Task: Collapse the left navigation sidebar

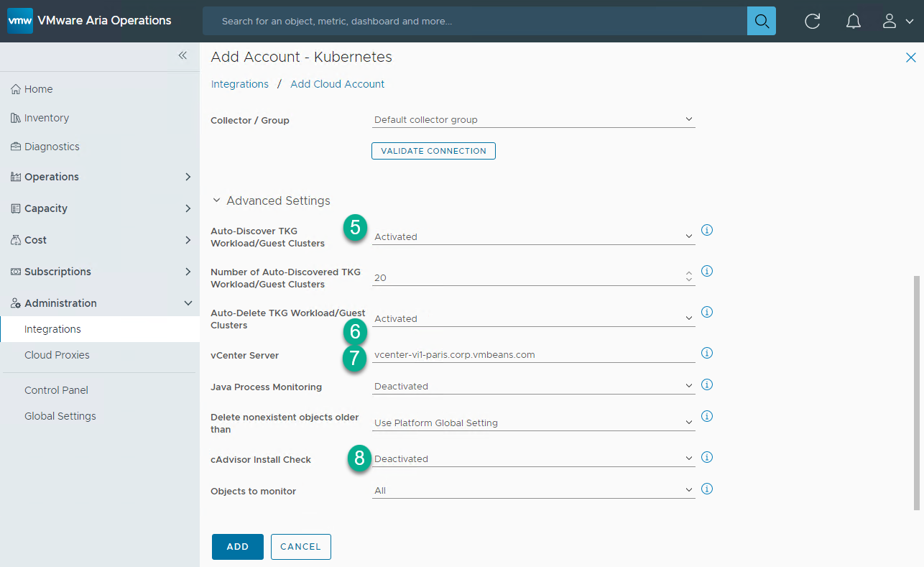Action: (x=183, y=56)
